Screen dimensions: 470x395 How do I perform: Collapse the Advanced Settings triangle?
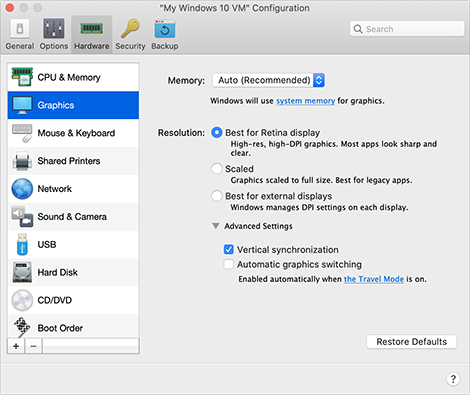216,226
